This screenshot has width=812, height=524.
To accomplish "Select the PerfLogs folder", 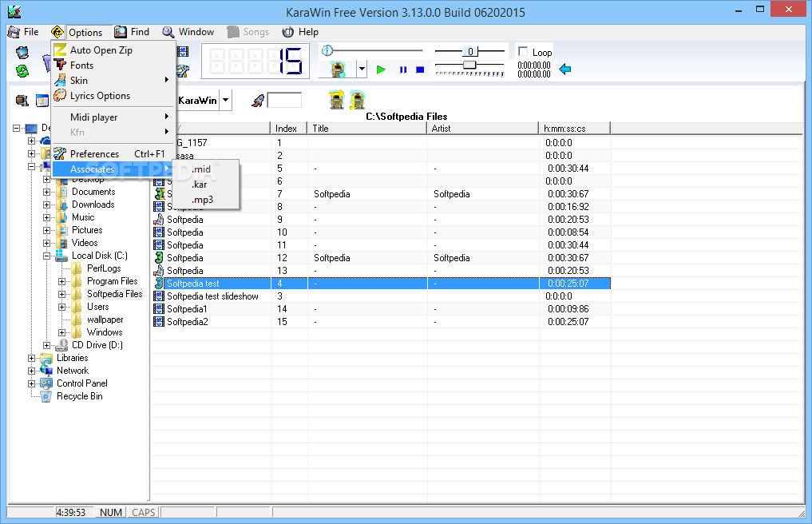I will click(x=104, y=268).
